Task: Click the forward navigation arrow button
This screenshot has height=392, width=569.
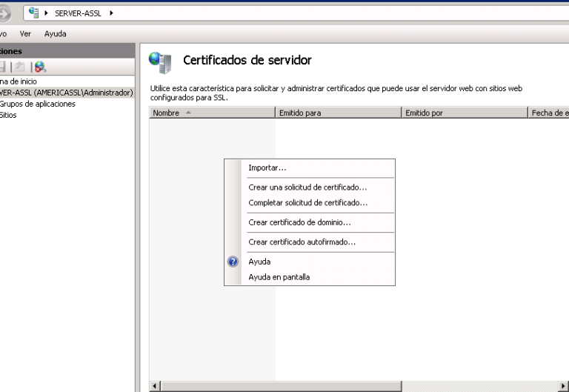Action: click(x=6, y=13)
